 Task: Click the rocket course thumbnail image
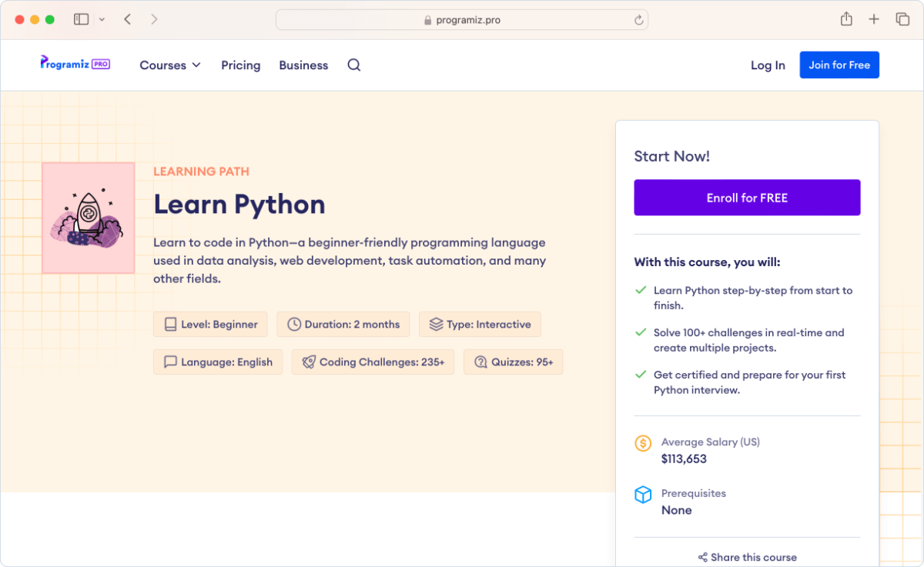pyautogui.click(x=89, y=218)
